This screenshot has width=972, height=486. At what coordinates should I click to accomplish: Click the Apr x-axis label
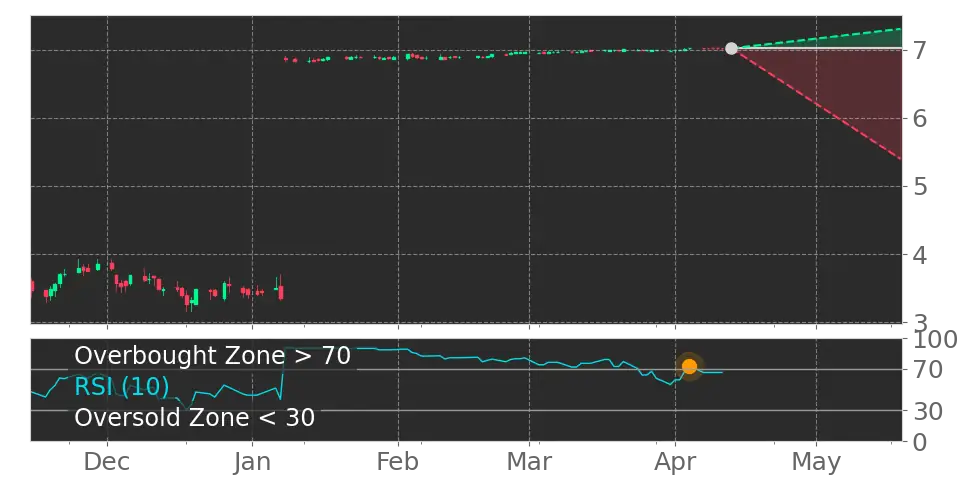pyautogui.click(x=675, y=462)
